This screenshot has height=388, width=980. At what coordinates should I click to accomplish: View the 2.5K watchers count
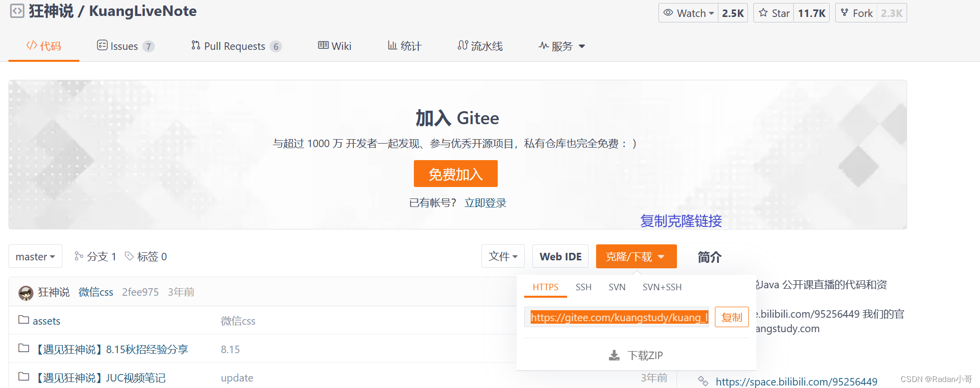[733, 13]
